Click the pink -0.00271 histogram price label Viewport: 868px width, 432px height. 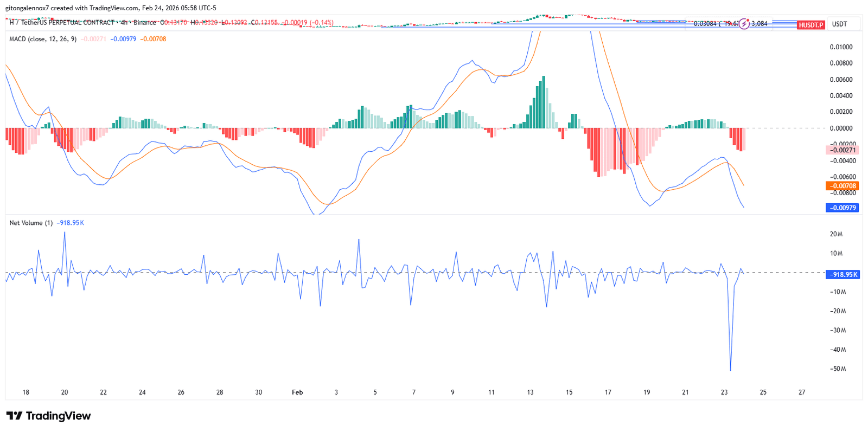[x=842, y=150]
